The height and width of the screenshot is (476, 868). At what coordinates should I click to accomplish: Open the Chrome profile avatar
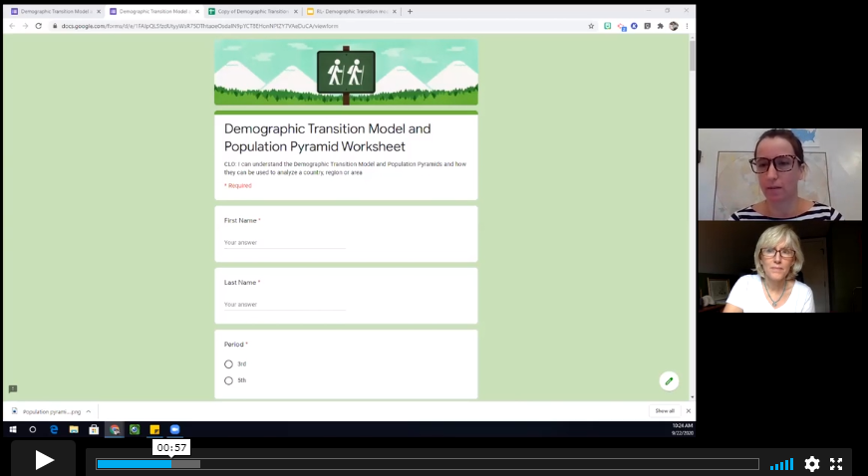pyautogui.click(x=674, y=26)
